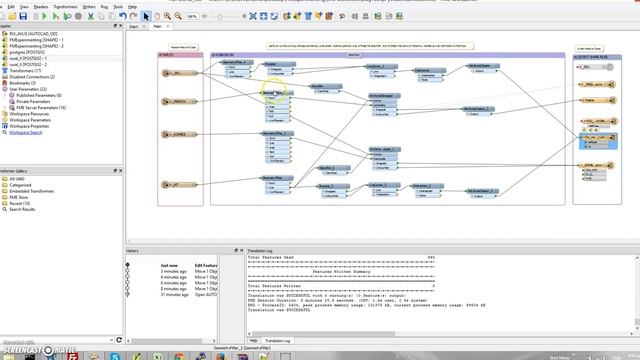Open the Edit menu
This screenshot has width=640, height=360.
pos(11,7)
